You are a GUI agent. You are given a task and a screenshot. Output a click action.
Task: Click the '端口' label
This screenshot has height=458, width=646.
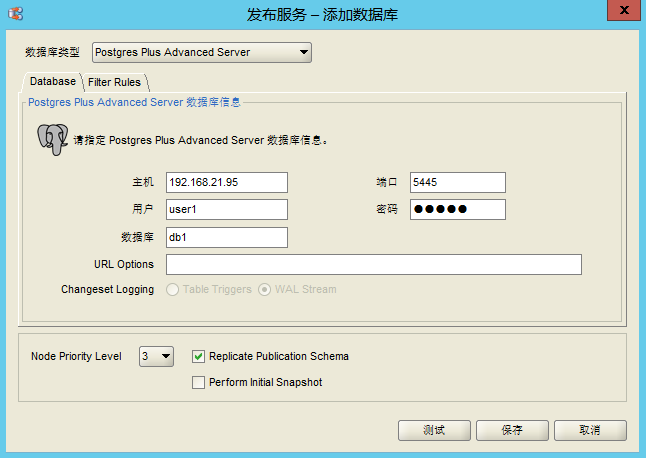386,182
